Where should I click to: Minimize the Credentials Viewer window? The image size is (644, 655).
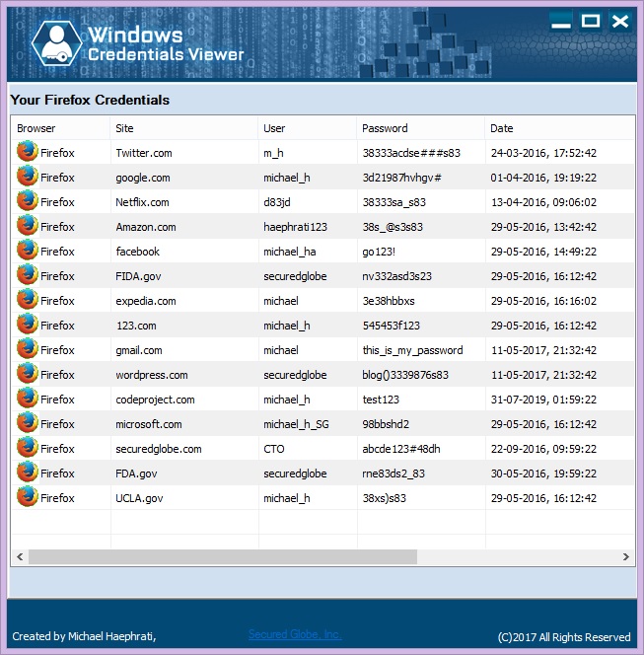pos(561,22)
